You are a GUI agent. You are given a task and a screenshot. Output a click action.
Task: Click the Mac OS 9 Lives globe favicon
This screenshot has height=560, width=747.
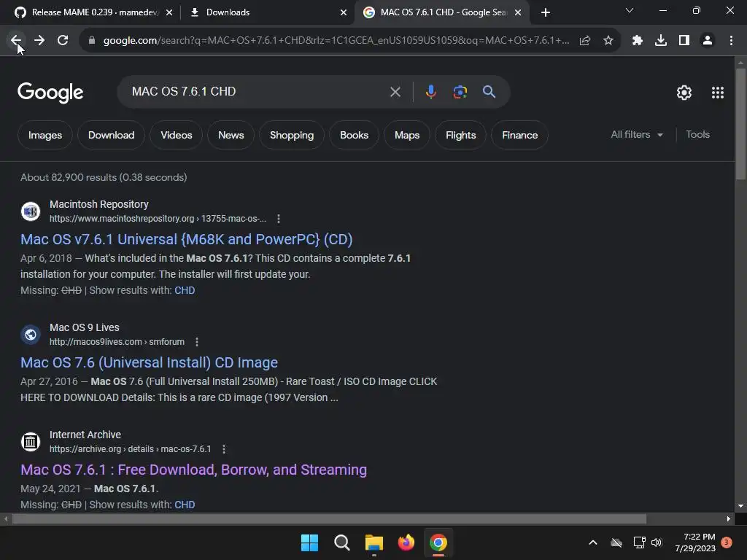31,335
